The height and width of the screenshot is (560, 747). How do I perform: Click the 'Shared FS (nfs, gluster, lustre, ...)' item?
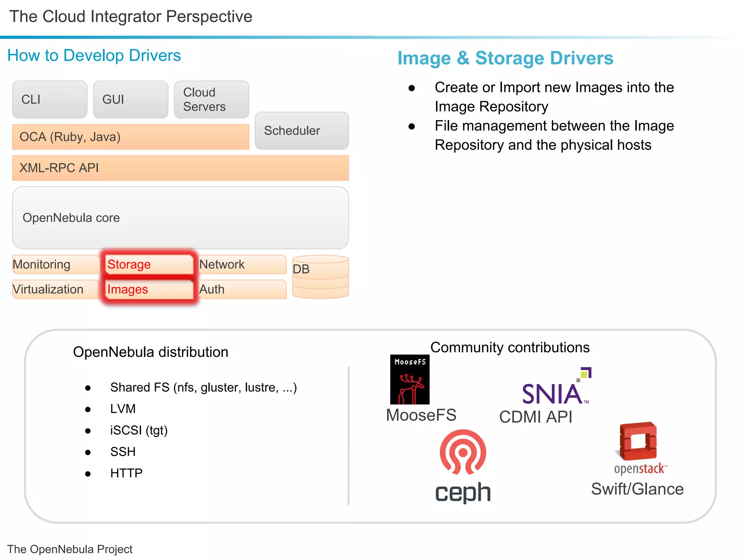(204, 387)
